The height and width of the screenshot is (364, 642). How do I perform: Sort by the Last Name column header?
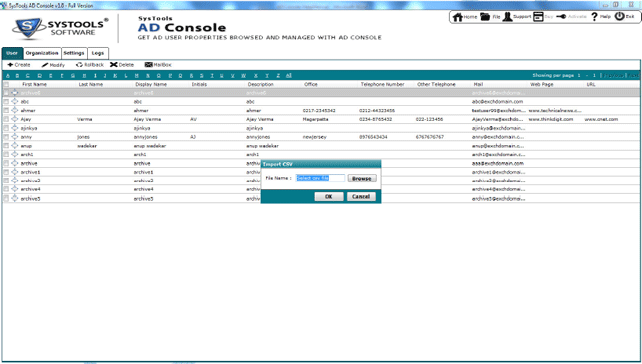(90, 84)
